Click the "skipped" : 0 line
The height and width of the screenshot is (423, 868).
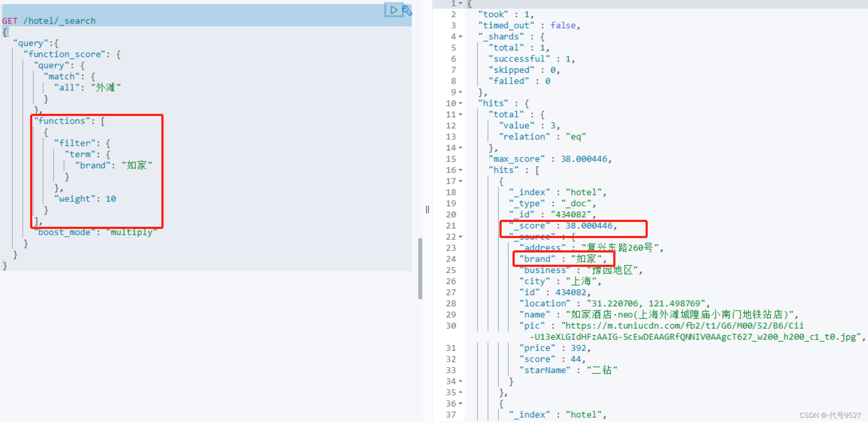tap(524, 70)
